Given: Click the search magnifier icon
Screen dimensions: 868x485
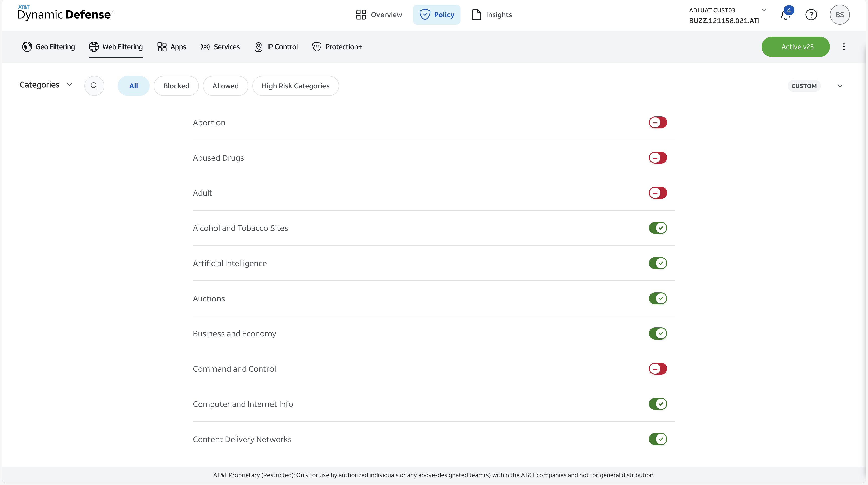Looking at the screenshot, I should pyautogui.click(x=94, y=86).
